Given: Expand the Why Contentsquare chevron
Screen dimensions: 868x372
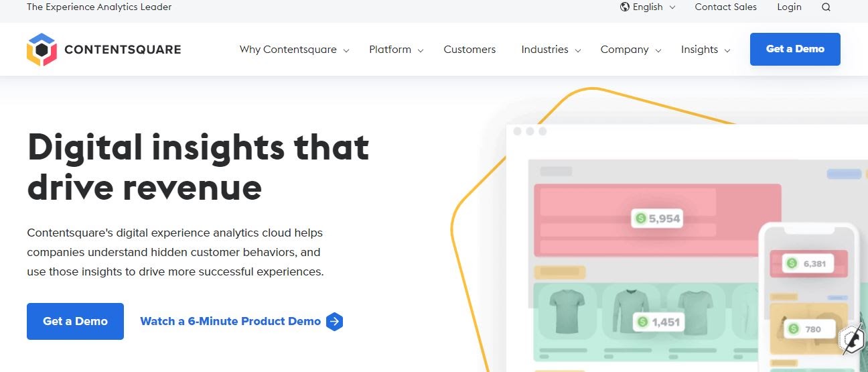Looking at the screenshot, I should [x=346, y=50].
